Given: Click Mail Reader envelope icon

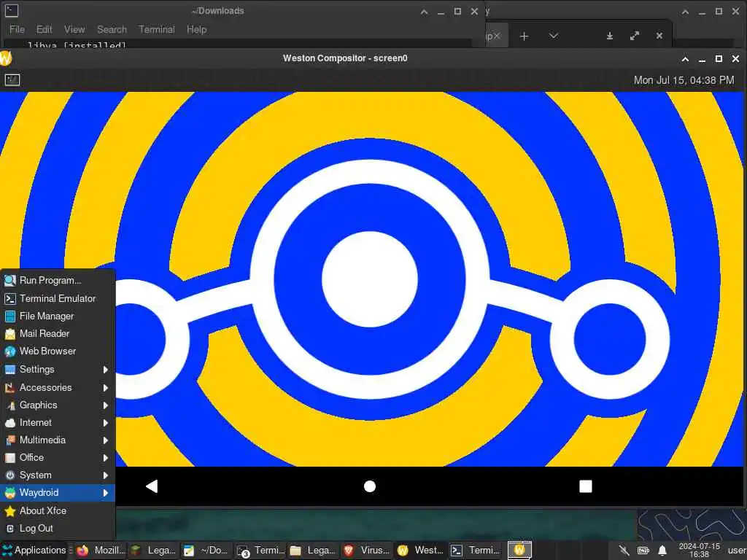Looking at the screenshot, I should pyautogui.click(x=10, y=334).
